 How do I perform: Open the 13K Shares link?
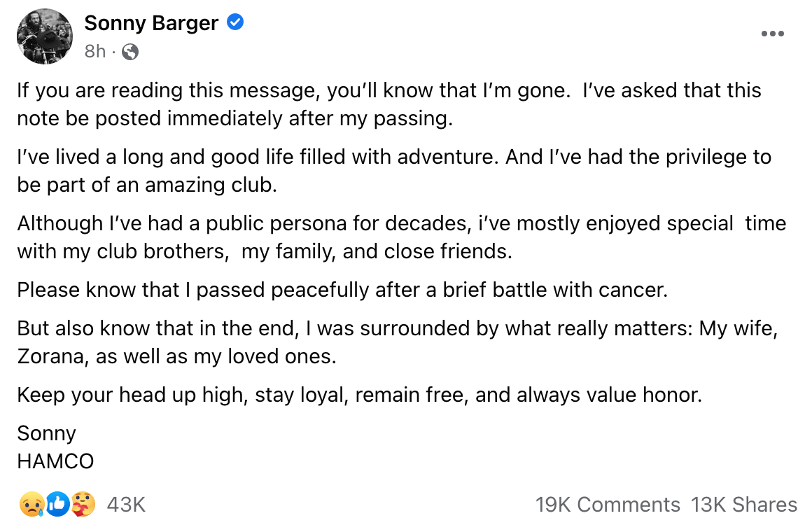click(744, 505)
